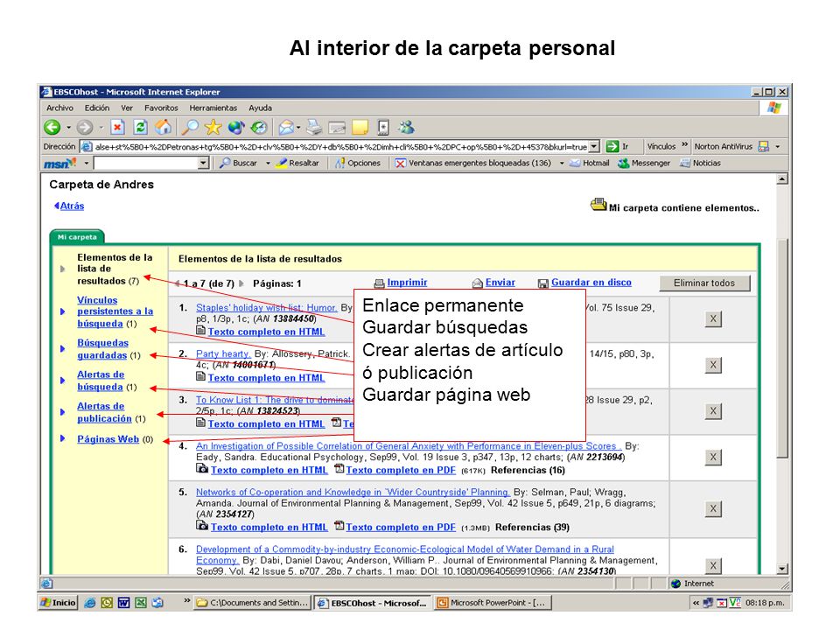Select the Mi carpeta tab
The image size is (840, 630).
tap(77, 237)
